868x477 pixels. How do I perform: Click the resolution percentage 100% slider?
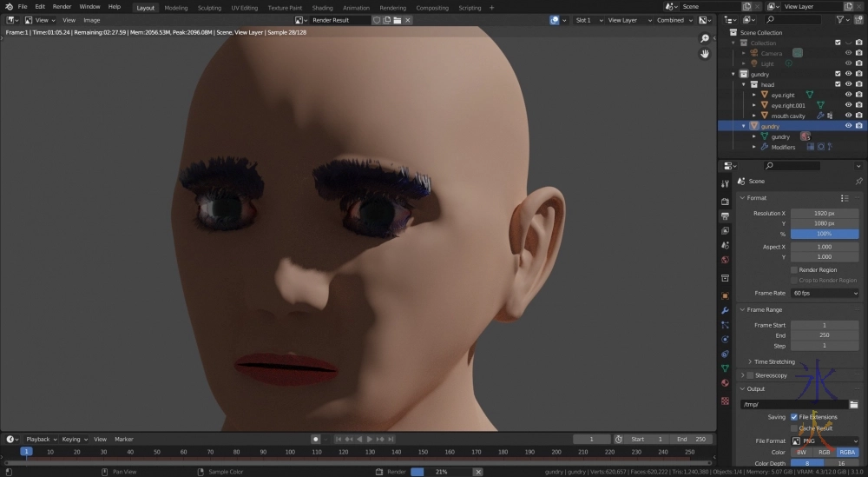click(824, 235)
